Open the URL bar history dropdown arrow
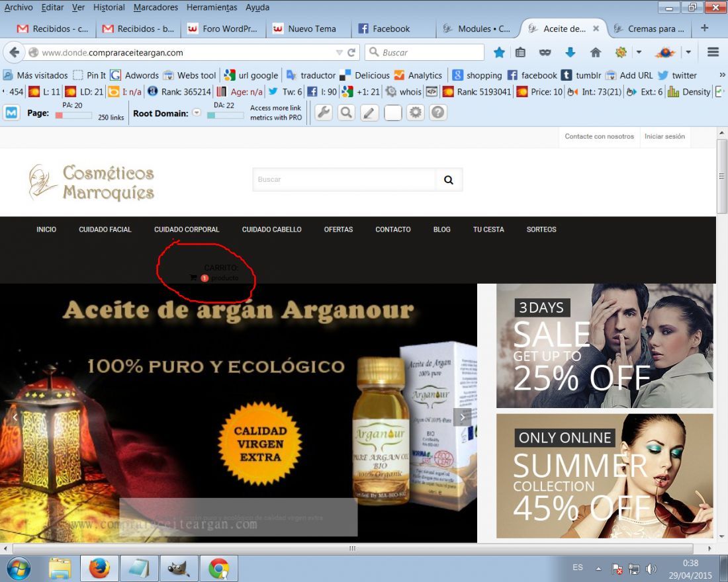The height and width of the screenshot is (582, 728). 339,53
